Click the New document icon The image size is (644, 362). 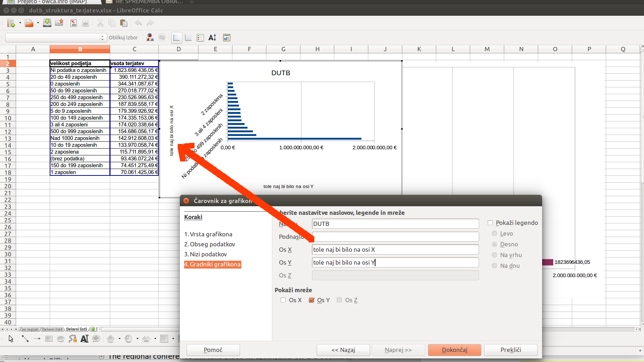(11, 23)
